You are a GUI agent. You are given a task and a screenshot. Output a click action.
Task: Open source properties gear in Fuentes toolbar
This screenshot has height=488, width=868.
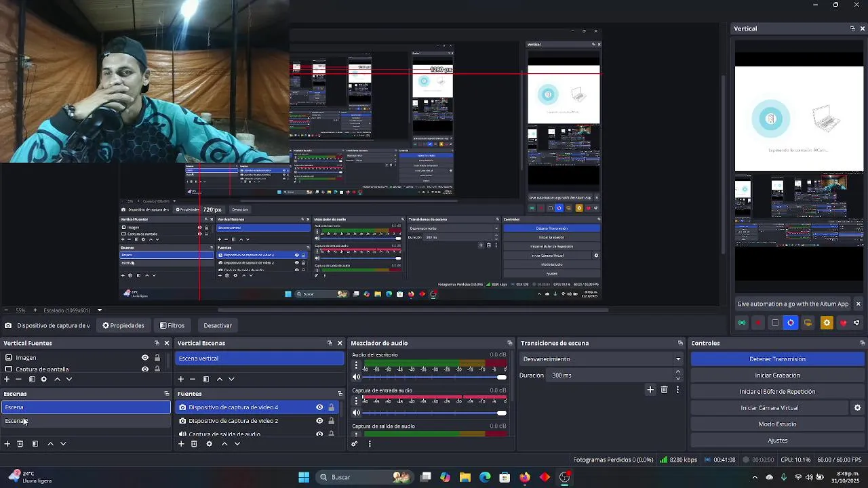coord(209,444)
